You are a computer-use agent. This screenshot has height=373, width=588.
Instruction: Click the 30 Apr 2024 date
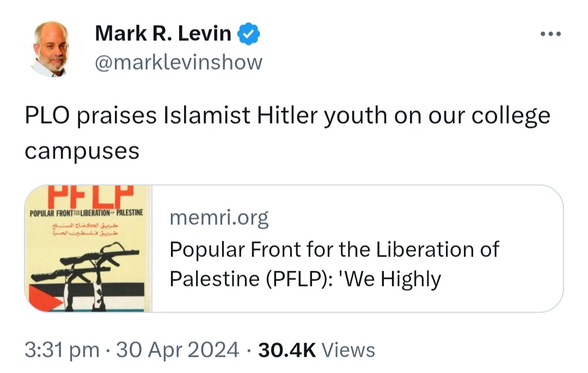click(x=177, y=350)
